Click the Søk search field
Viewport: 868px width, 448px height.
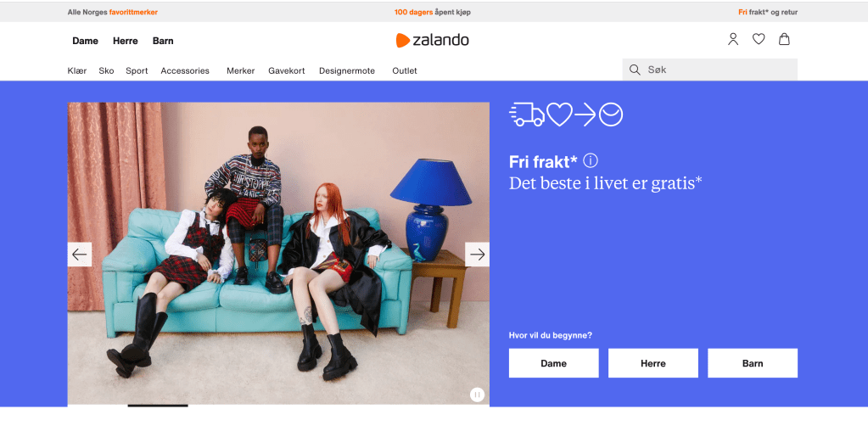(709, 70)
